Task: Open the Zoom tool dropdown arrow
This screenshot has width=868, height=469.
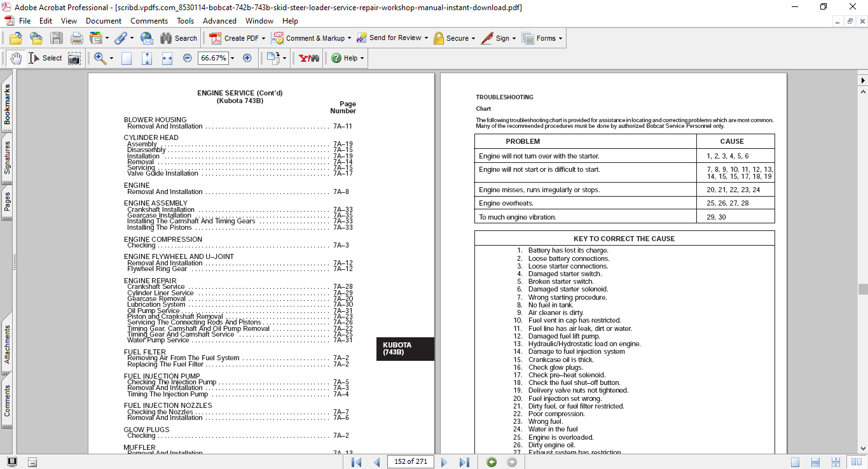Action: tap(111, 58)
